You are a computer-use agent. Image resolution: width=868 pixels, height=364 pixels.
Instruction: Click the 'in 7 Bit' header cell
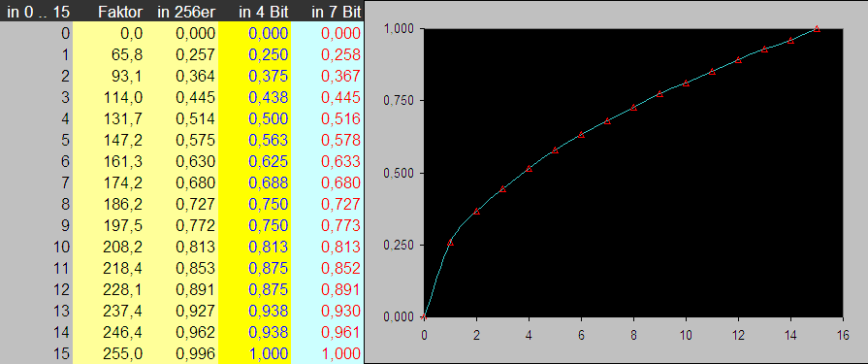(327, 12)
